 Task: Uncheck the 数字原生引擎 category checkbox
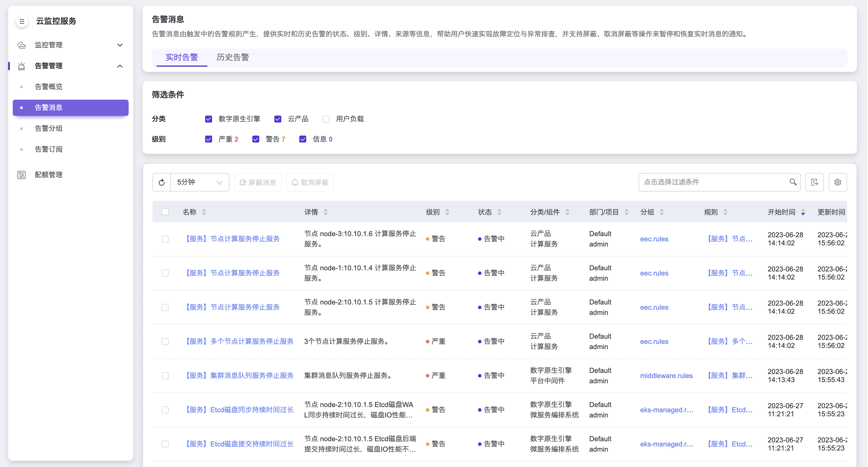209,119
